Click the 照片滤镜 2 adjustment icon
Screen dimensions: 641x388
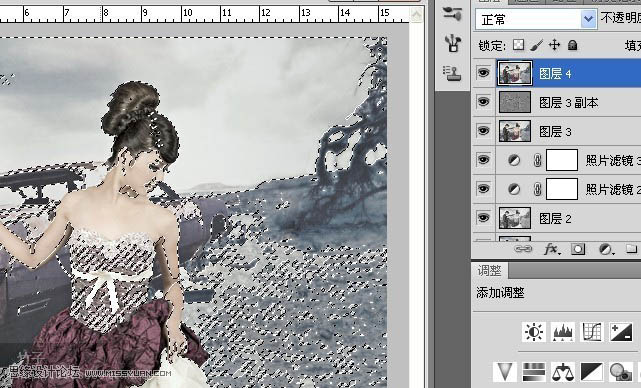514,189
